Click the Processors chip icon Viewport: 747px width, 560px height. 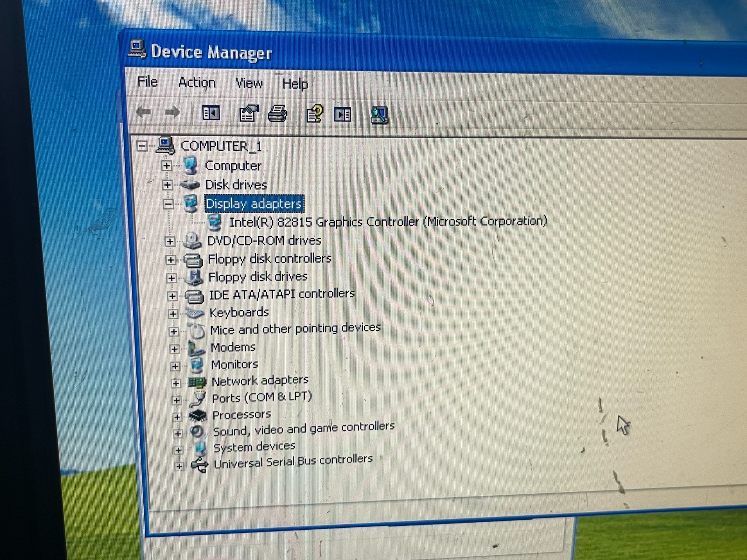[198, 415]
